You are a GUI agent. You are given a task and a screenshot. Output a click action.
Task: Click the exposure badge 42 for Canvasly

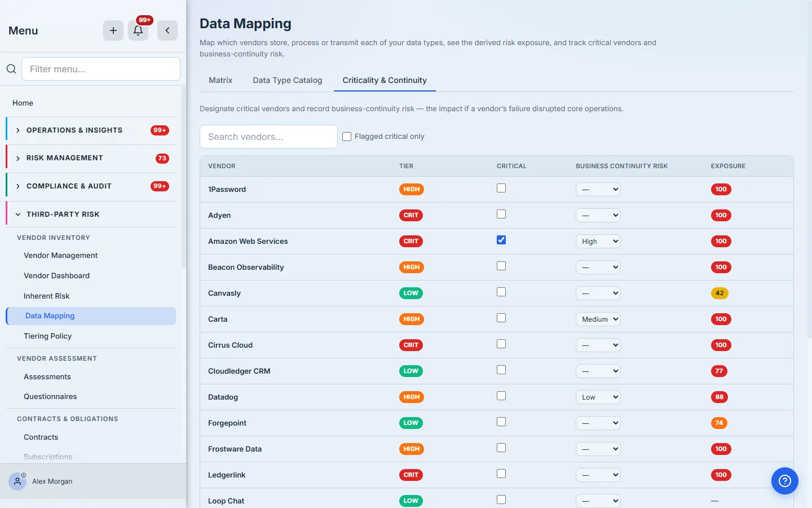[x=720, y=294]
